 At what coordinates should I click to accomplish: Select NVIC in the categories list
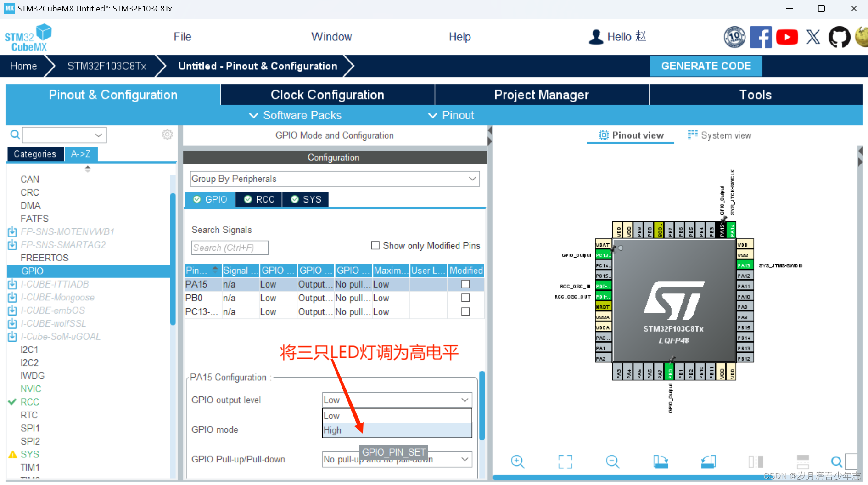pyautogui.click(x=31, y=389)
